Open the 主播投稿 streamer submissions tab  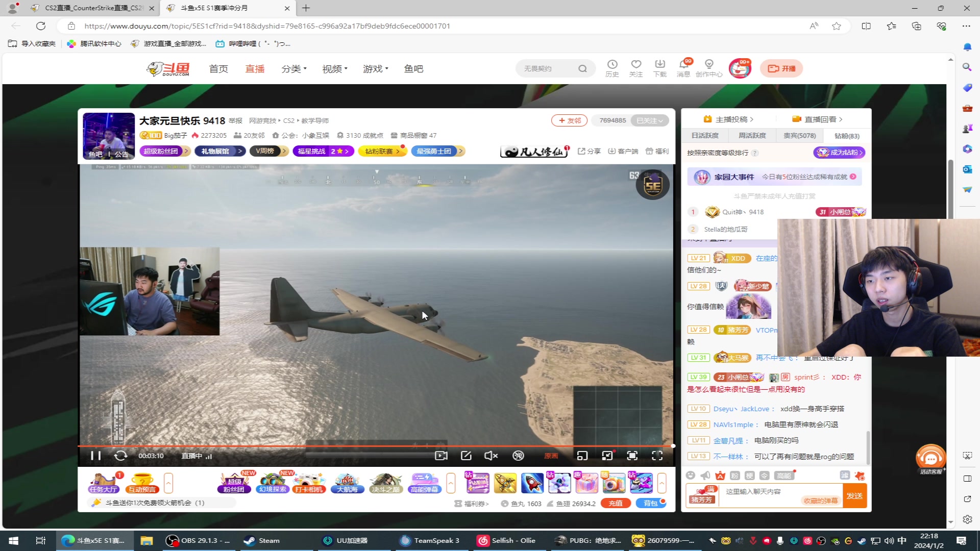pos(728,119)
